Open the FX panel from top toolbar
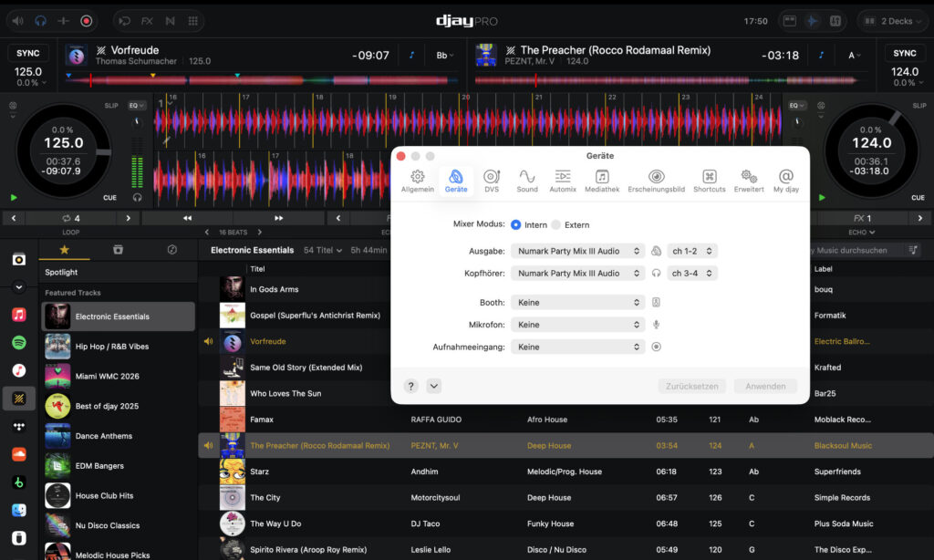 pos(147,21)
